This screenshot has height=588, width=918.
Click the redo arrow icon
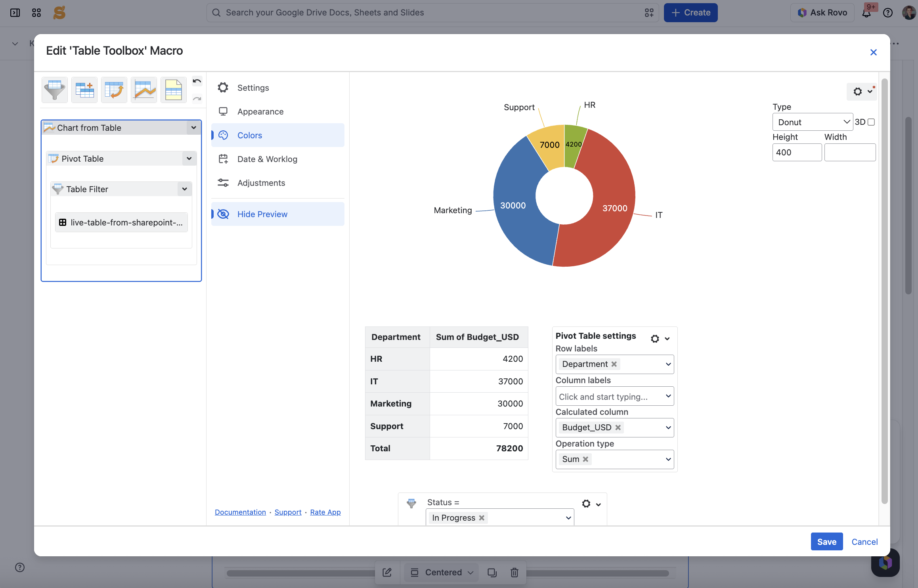pos(197,98)
